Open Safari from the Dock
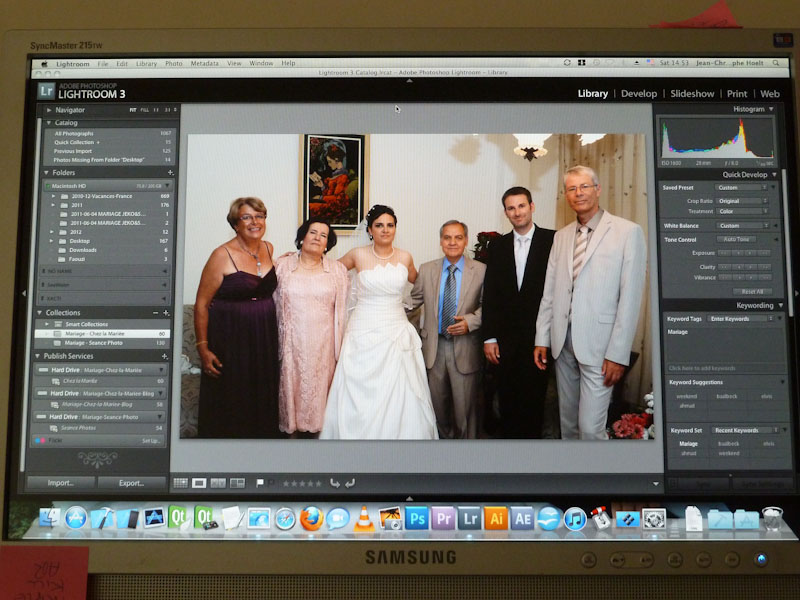Screen dimensions: 800x600 tap(285, 519)
